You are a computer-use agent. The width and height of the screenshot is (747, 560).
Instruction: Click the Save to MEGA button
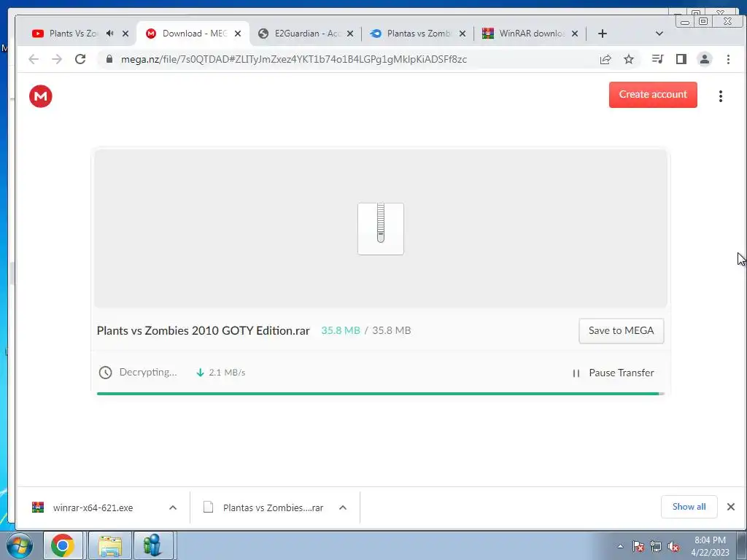click(621, 330)
